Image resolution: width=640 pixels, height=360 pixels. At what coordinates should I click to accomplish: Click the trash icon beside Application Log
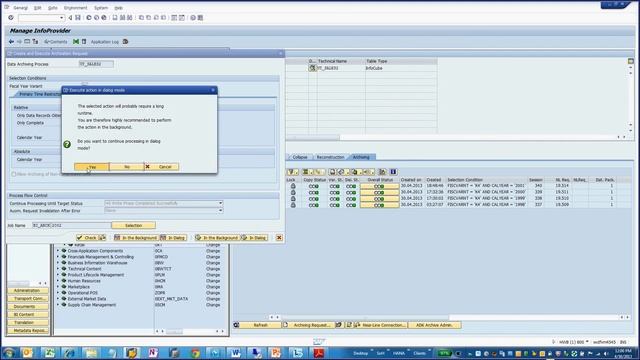click(x=84, y=42)
